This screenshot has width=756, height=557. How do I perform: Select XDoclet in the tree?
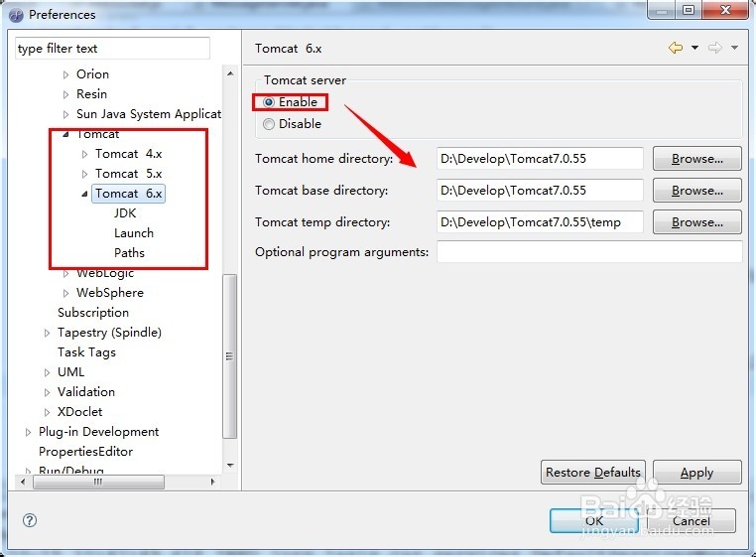point(80,412)
